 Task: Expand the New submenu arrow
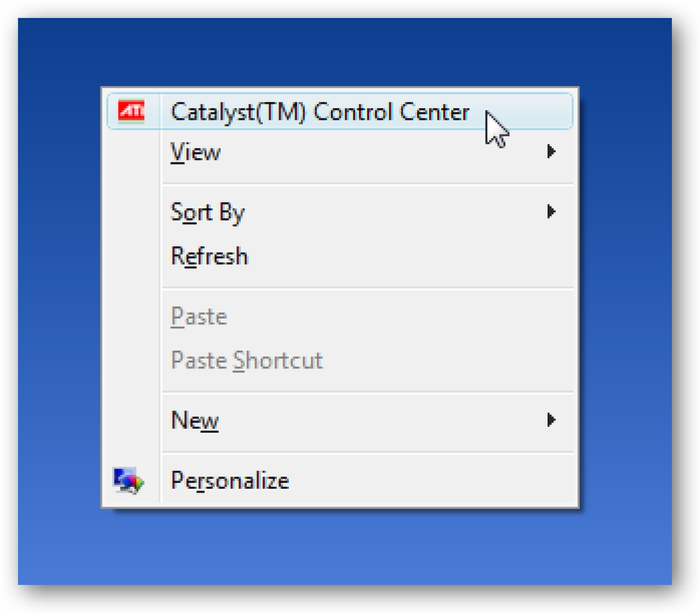(552, 420)
